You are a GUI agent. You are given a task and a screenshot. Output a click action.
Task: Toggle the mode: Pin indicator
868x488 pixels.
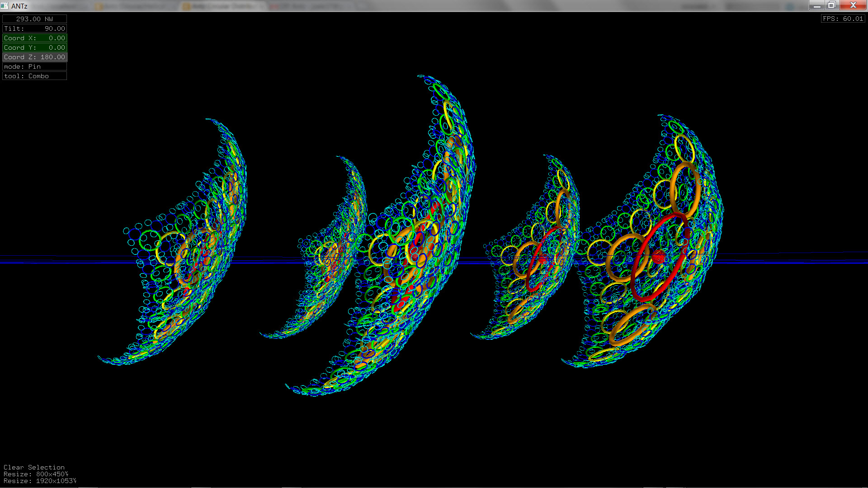(34, 66)
